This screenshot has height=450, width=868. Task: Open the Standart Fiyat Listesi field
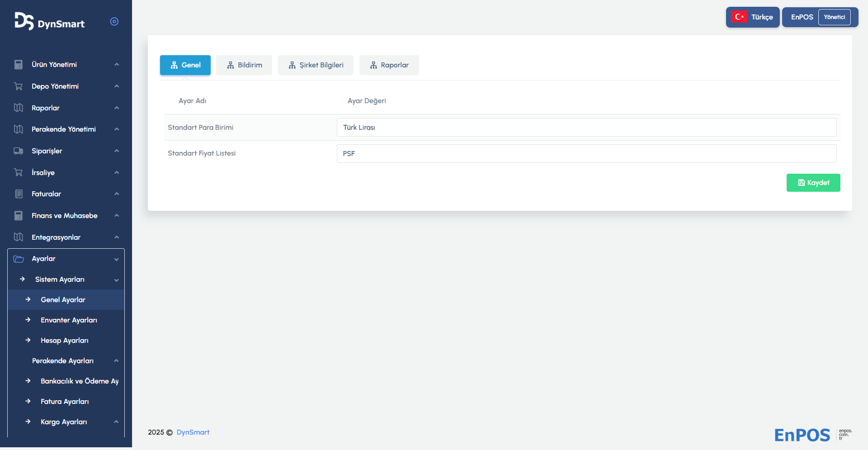coord(586,154)
